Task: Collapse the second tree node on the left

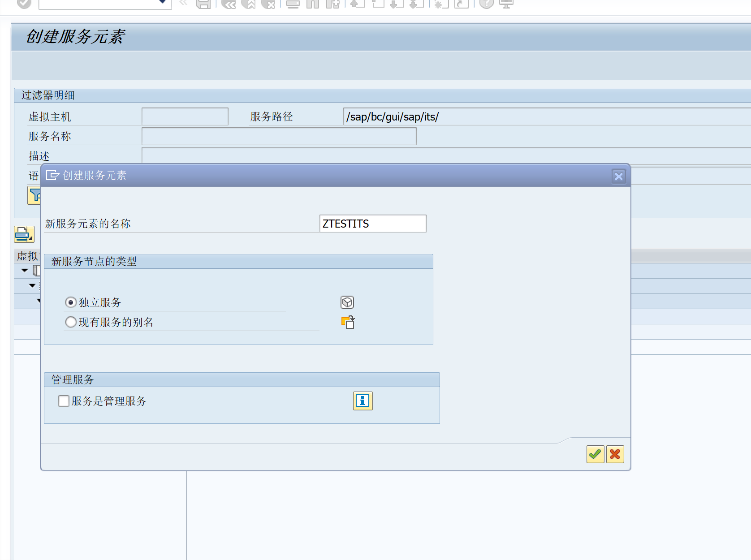Action: 32,285
